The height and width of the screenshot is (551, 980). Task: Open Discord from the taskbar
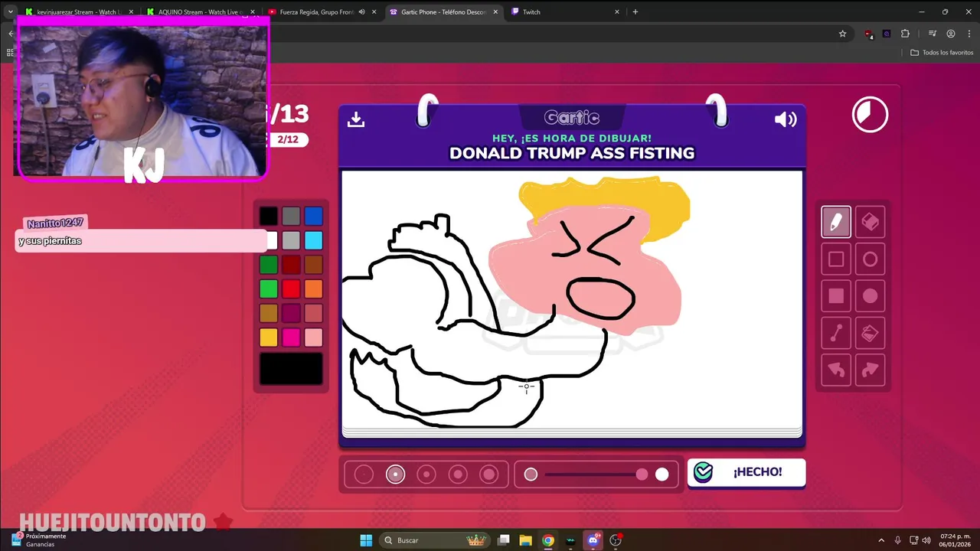[x=593, y=540]
